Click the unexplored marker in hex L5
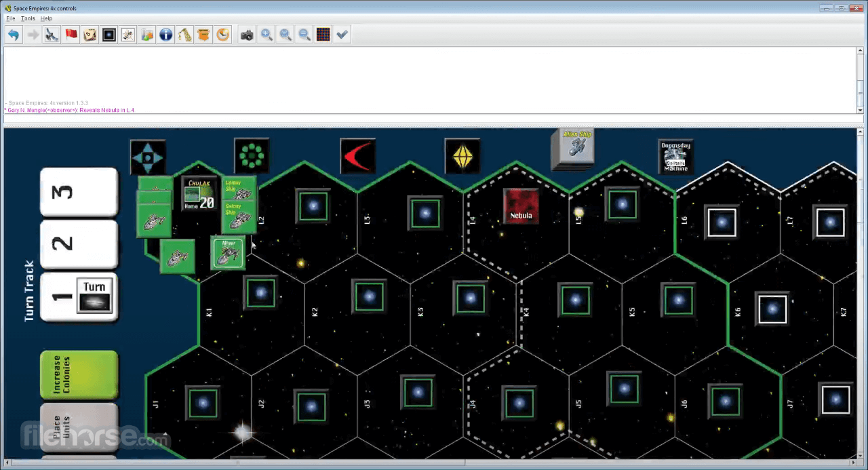868x470 pixels. (x=623, y=203)
